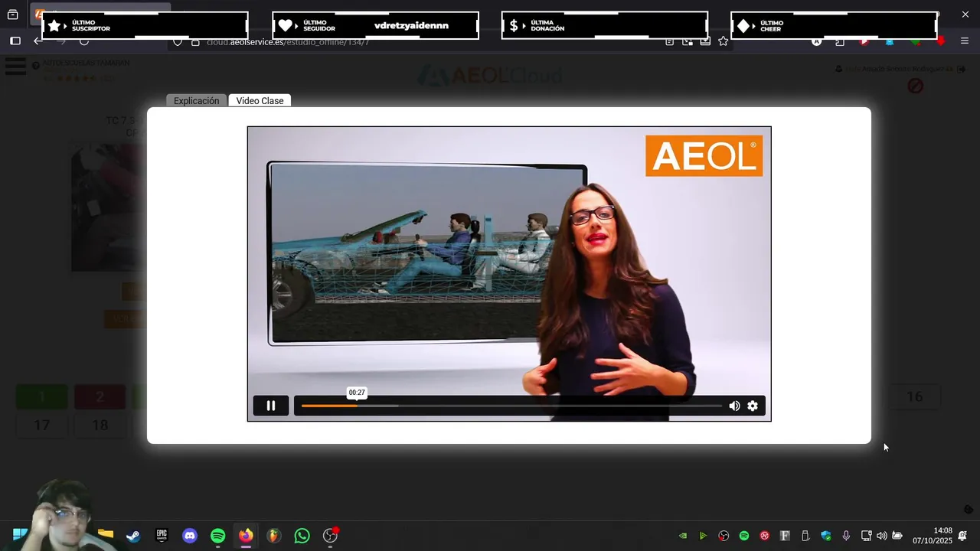
Task: Open Spotify from the taskbar
Action: click(x=217, y=536)
